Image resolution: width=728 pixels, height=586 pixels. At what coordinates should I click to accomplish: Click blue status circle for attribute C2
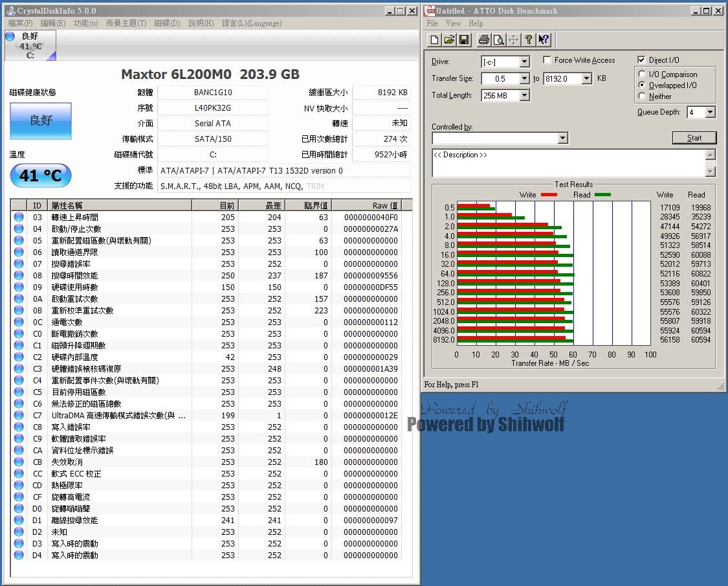pos(19,356)
